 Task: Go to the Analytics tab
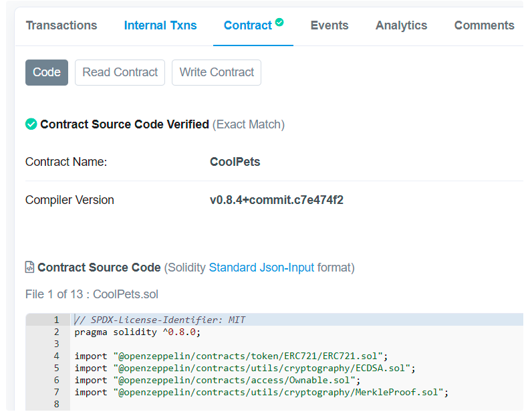point(402,25)
